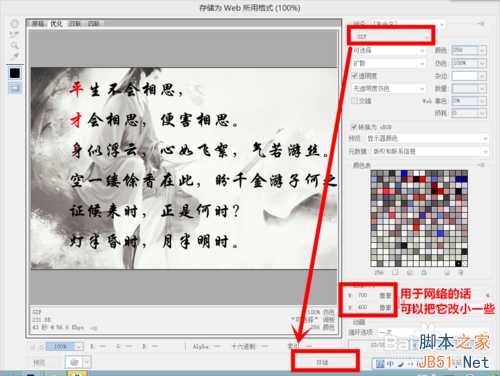500x376 pixels.
Task: Enable the 交错 checkbox
Action: pos(355,100)
